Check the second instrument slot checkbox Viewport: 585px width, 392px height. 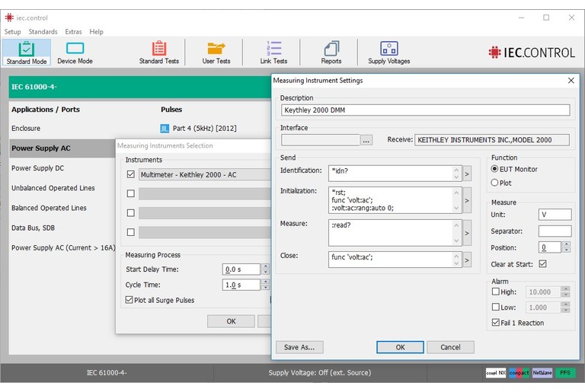click(x=130, y=193)
